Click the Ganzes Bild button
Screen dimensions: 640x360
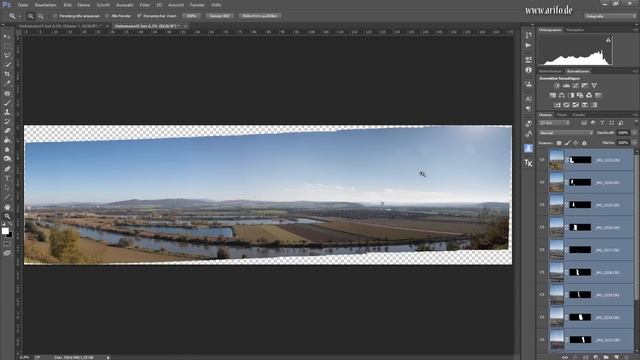[220, 16]
